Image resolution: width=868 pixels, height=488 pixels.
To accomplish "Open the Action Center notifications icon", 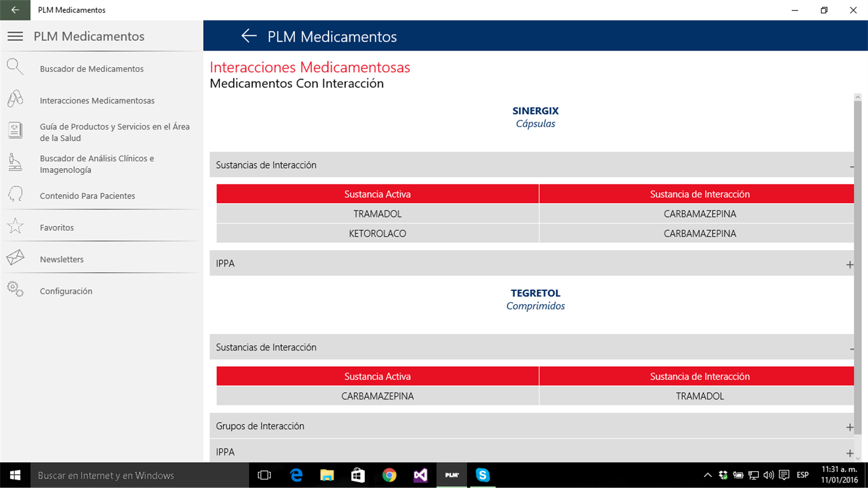I will (784, 475).
